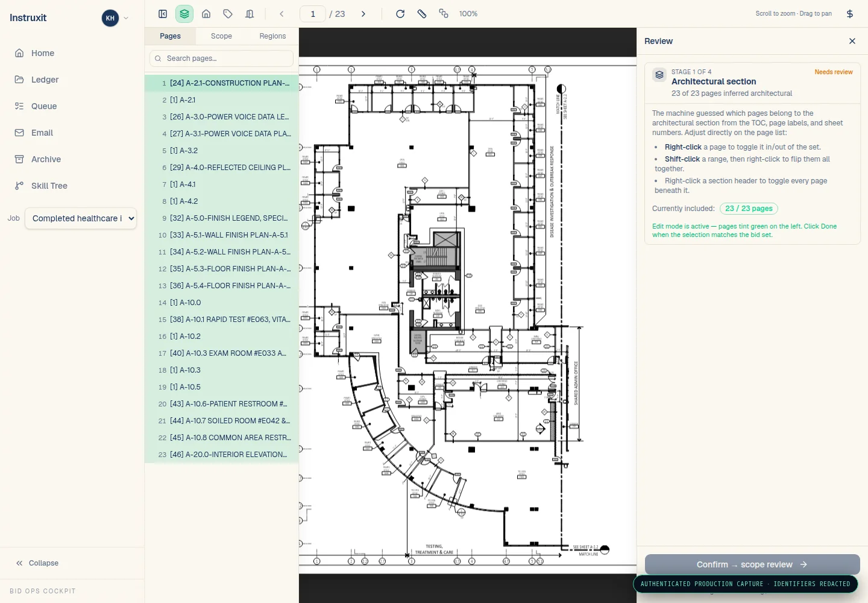Viewport: 868px width, 603px height.
Task: Click the tag icon in the toolbar
Action: point(228,14)
